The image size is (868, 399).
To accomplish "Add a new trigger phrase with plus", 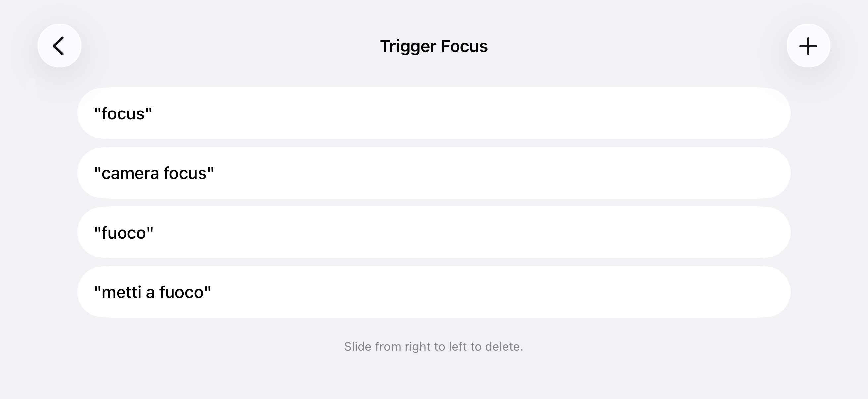I will (x=808, y=46).
